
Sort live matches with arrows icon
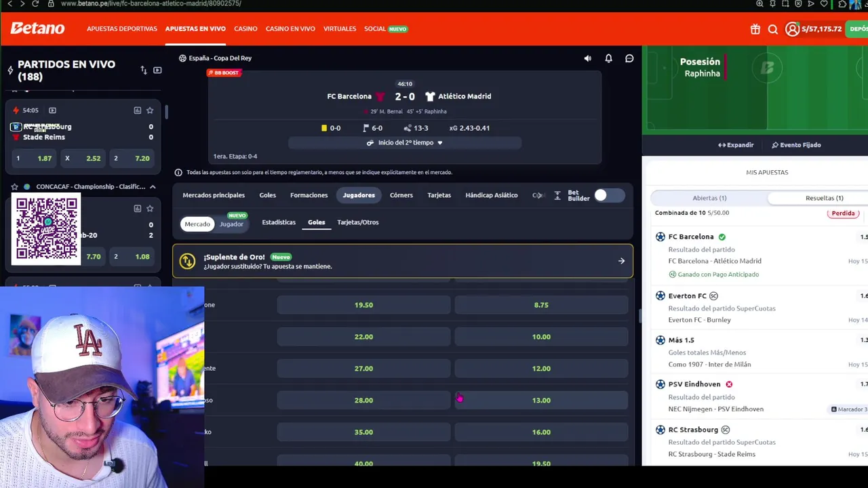[x=143, y=70]
